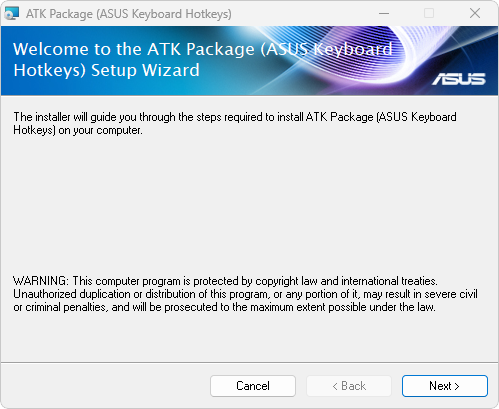Viewport: 499px width, 409px height.
Task: Click the right chevron on the Next button
Action: point(457,386)
